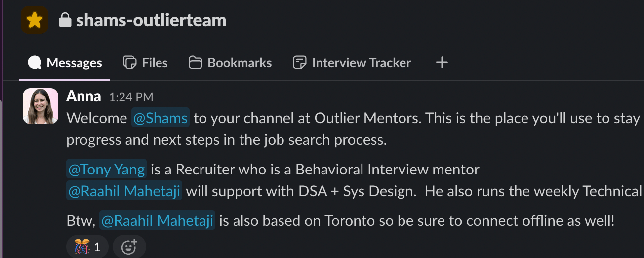
Task: Open the Bookmarks tab
Action: [x=230, y=63]
